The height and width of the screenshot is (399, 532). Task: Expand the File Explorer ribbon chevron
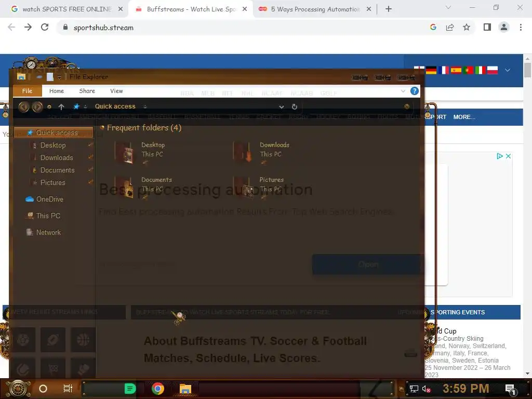coord(403,91)
